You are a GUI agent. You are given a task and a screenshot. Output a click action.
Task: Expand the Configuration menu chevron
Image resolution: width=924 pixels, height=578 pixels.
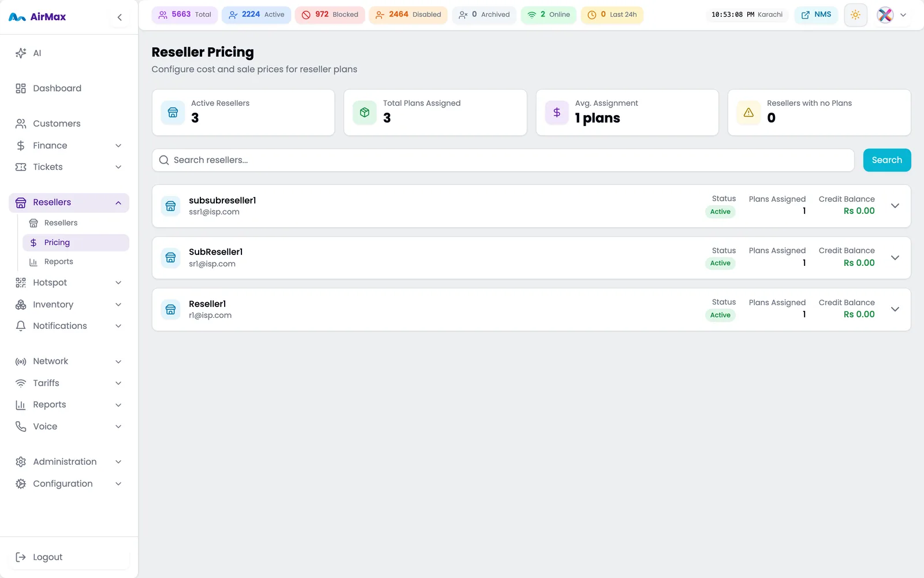tap(118, 484)
